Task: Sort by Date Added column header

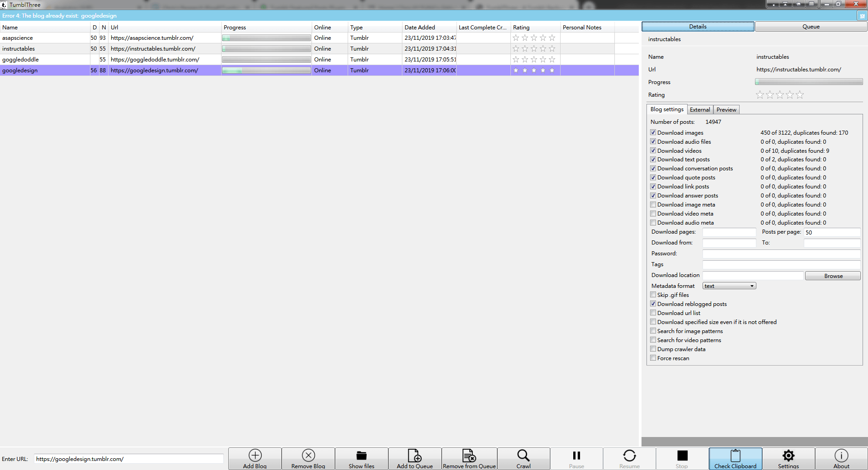Action: (x=429, y=27)
